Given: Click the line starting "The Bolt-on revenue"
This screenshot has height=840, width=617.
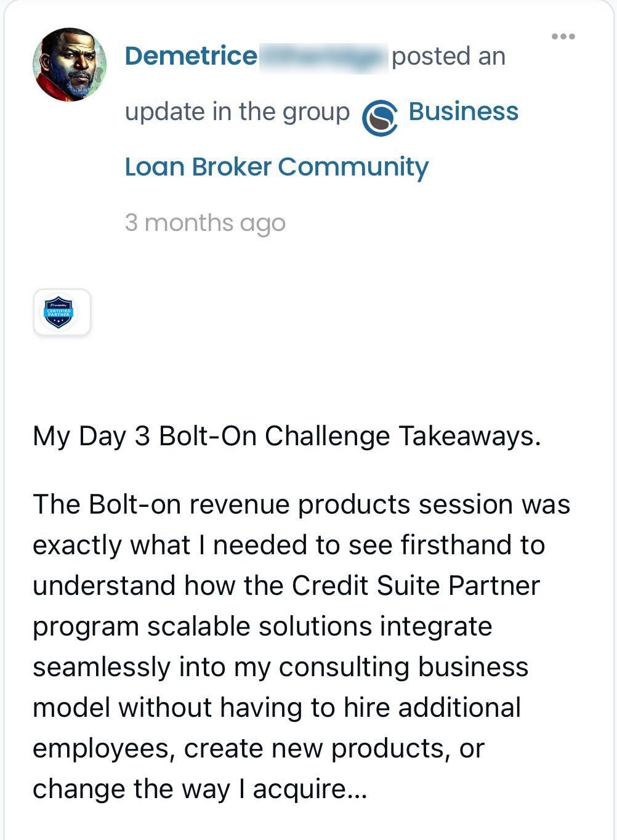Looking at the screenshot, I should click(301, 504).
